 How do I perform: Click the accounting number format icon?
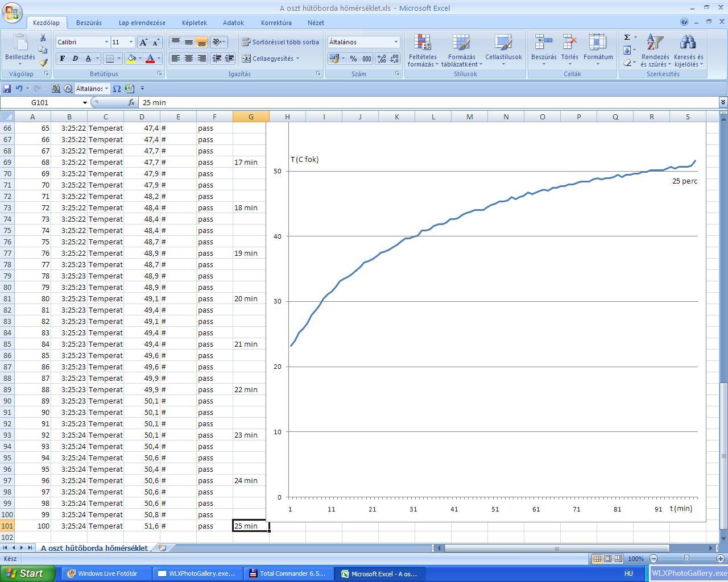click(334, 58)
